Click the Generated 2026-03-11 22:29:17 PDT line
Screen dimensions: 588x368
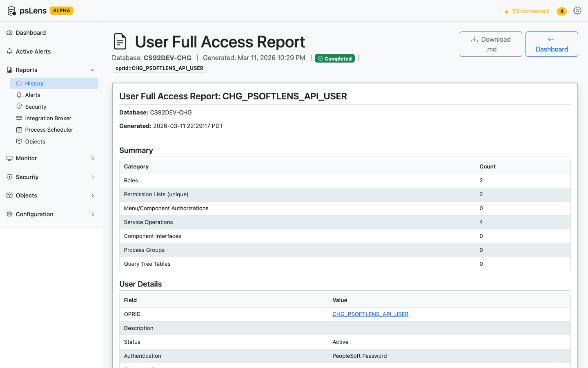[171, 126]
